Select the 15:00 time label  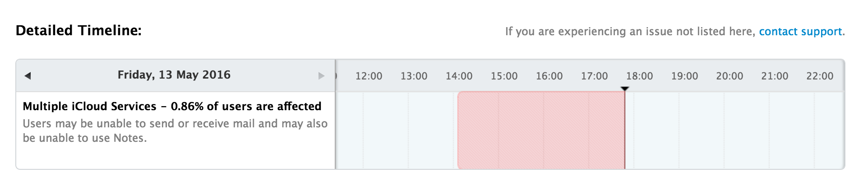tap(504, 76)
